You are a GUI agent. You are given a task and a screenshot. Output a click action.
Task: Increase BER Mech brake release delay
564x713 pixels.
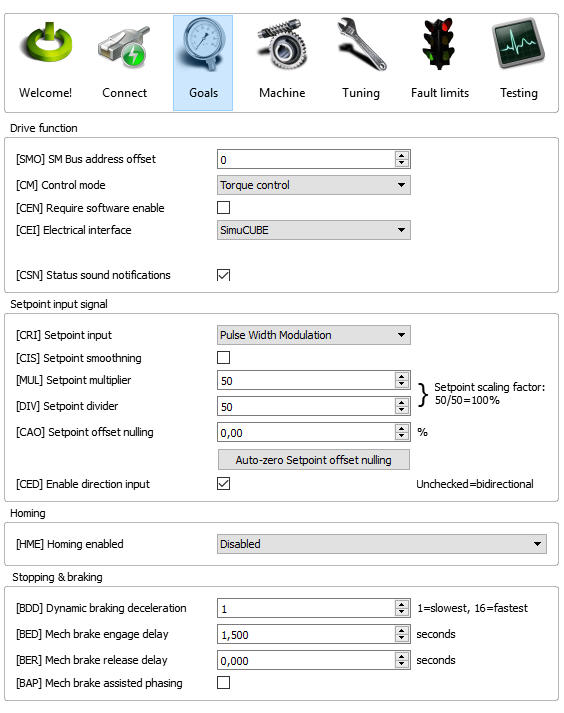[401, 656]
